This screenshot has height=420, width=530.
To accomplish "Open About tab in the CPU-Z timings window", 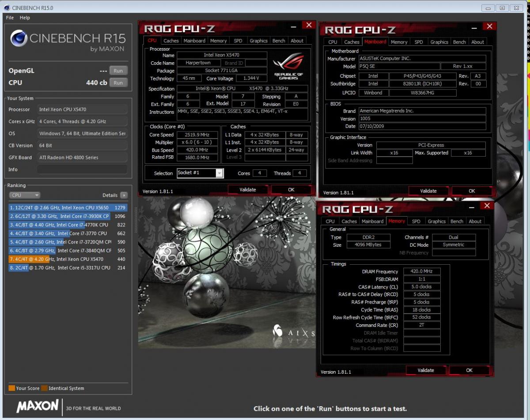I will point(475,221).
